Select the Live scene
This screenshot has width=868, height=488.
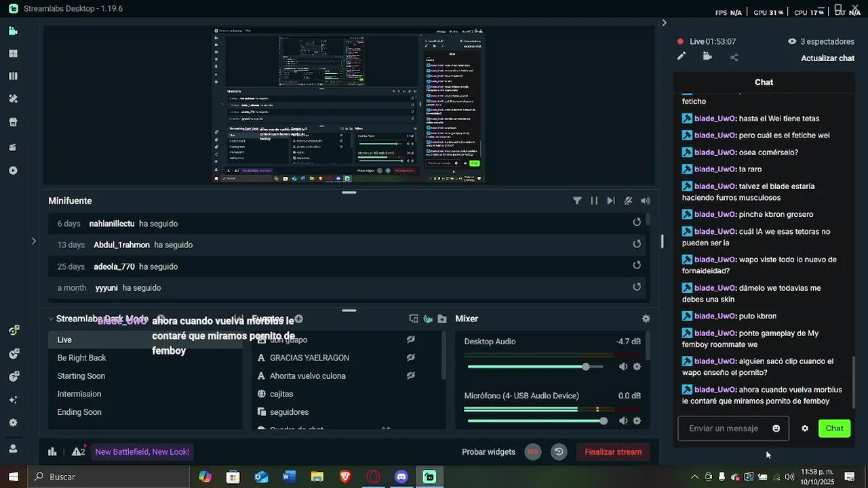145,340
